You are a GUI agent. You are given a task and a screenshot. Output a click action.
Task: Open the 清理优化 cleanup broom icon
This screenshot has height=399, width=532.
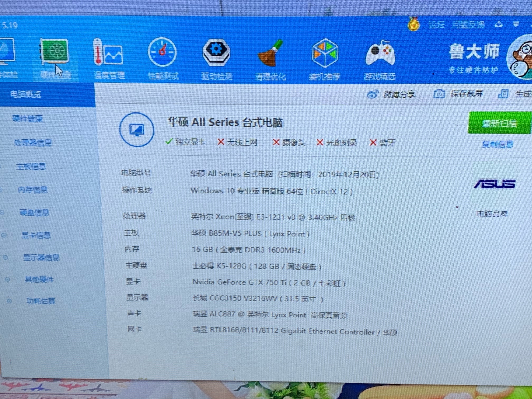[270, 53]
